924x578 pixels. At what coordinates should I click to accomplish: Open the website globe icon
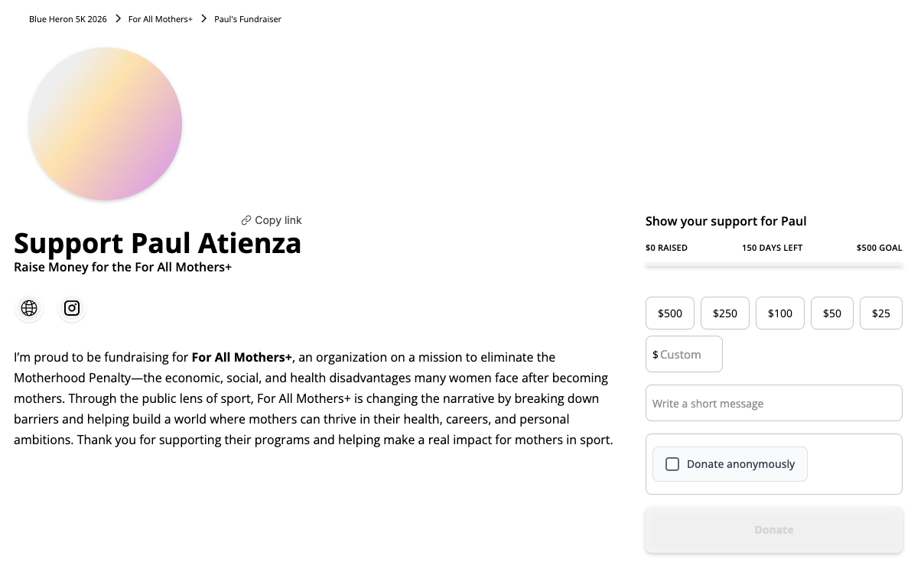click(29, 308)
